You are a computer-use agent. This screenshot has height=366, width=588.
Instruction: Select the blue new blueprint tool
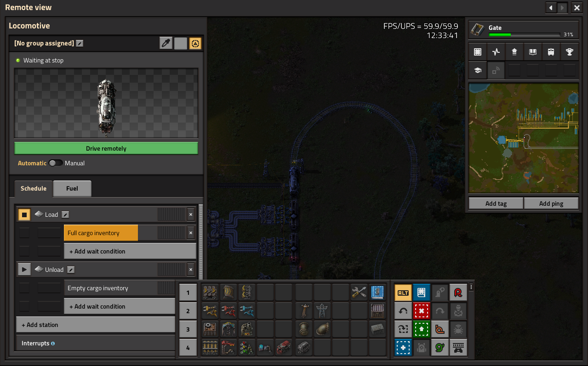403,348
